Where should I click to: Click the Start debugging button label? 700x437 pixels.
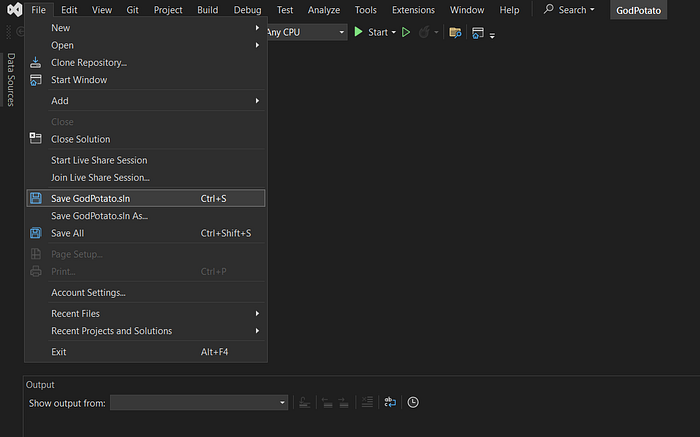(378, 32)
